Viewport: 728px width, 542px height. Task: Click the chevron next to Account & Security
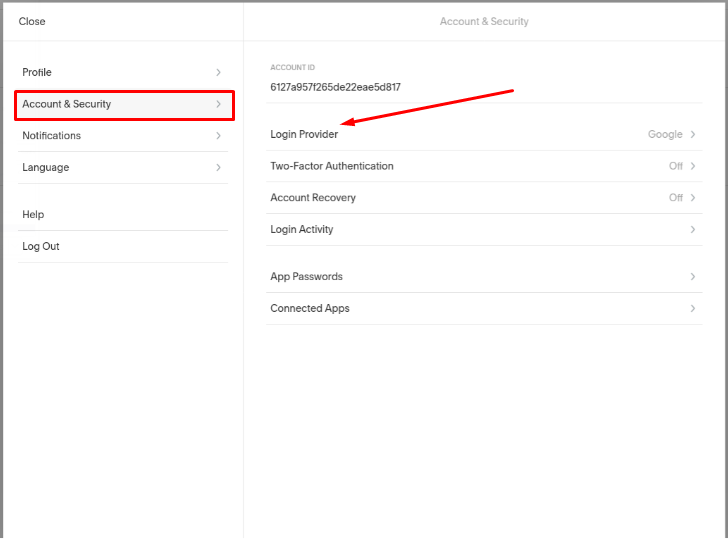218,104
